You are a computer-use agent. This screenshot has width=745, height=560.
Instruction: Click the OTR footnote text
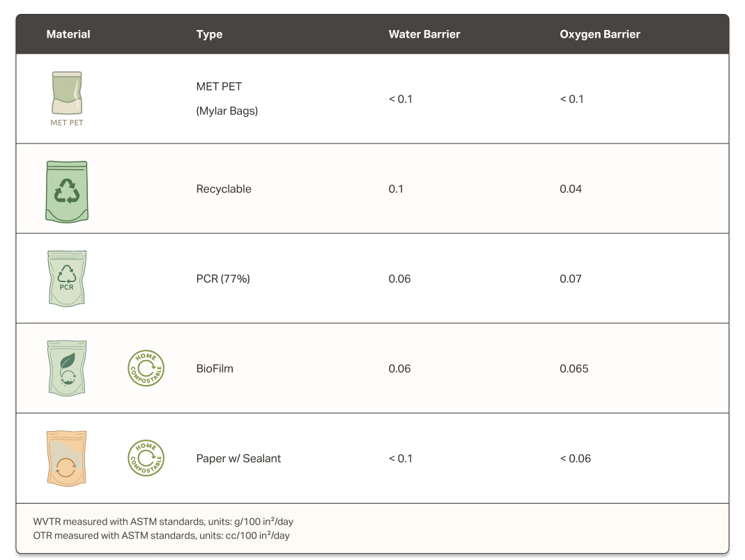[x=161, y=536]
